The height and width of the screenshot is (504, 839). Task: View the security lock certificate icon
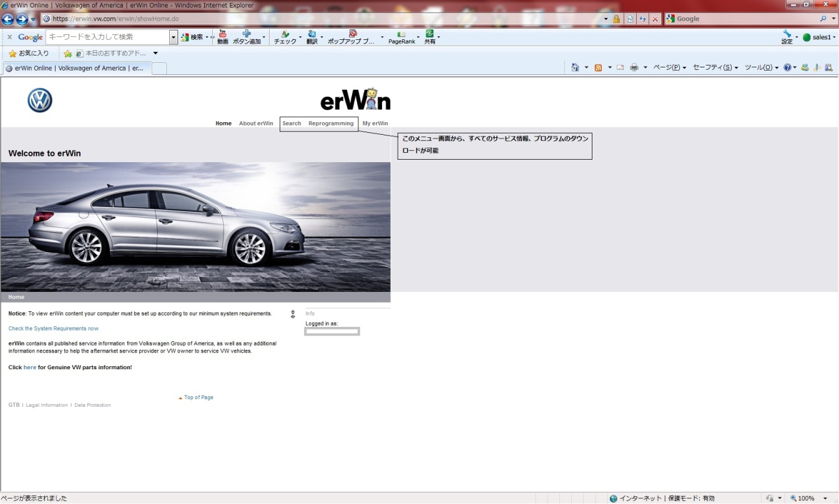click(617, 19)
